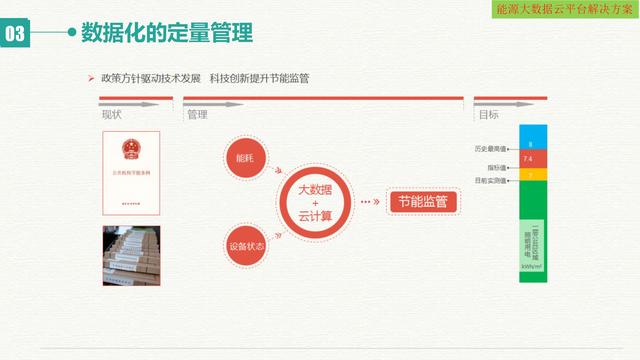Viewport: 640px width, 360px height.
Task: Click the 现状 section label
Action: (111, 115)
